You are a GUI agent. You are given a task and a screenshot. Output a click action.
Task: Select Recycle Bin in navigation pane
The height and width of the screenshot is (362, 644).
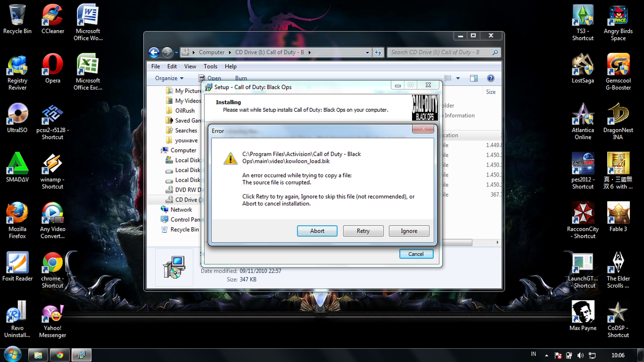180,229
